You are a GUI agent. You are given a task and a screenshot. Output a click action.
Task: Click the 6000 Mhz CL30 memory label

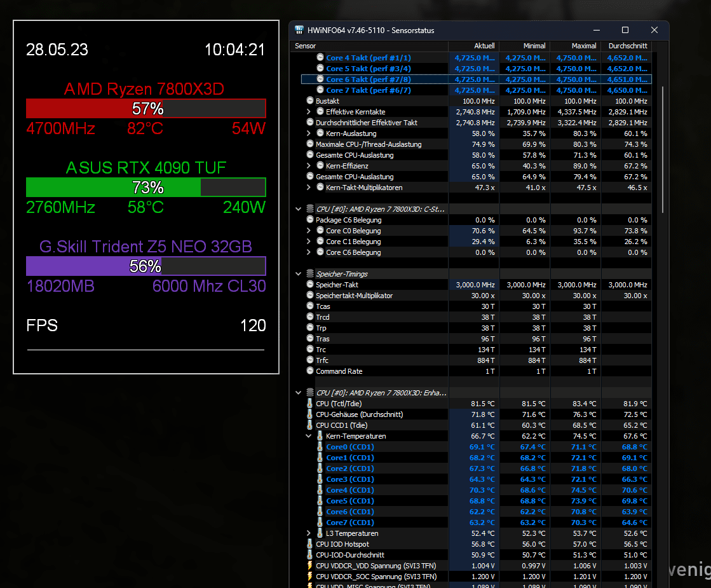pos(209,286)
